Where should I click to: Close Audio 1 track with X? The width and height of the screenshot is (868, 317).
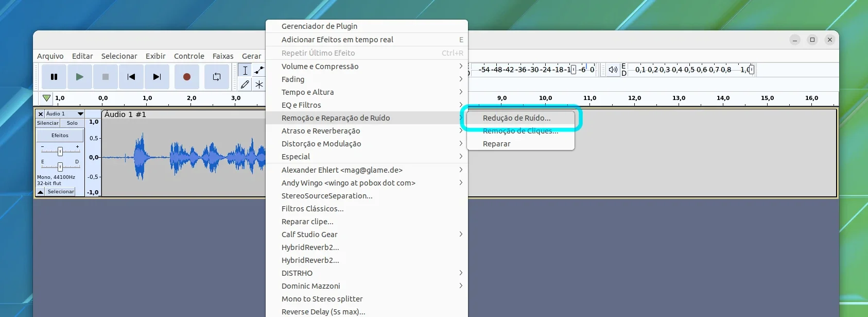pos(41,114)
